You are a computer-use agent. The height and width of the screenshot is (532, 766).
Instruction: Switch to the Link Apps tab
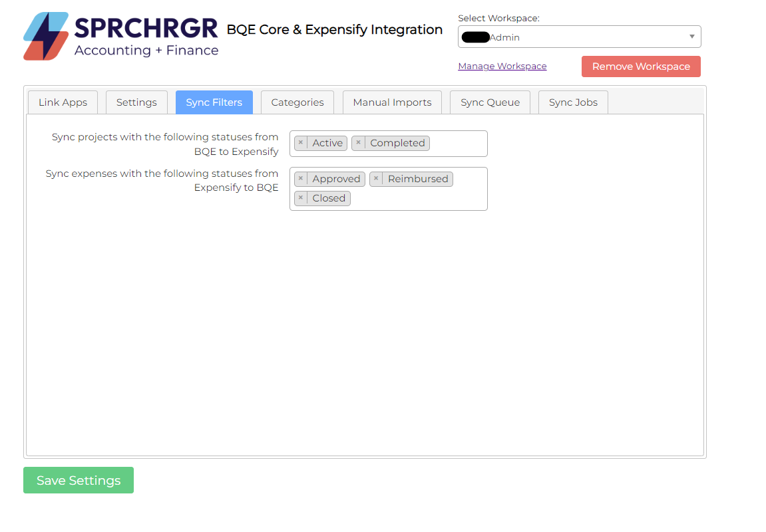(x=63, y=102)
